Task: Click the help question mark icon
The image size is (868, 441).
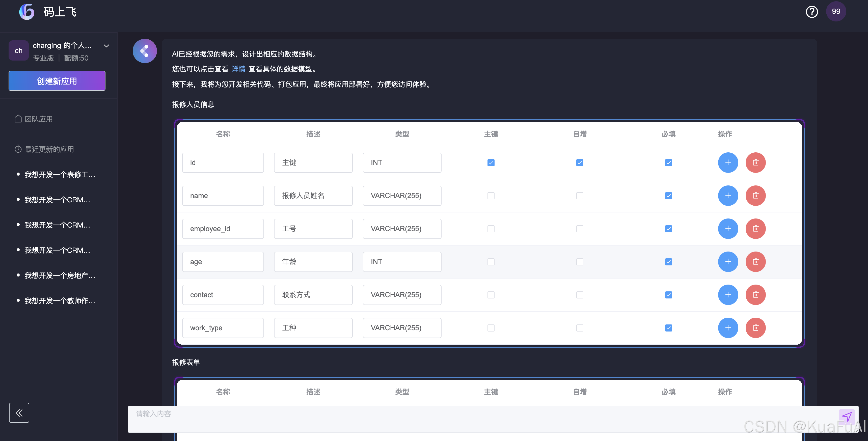Action: tap(811, 12)
